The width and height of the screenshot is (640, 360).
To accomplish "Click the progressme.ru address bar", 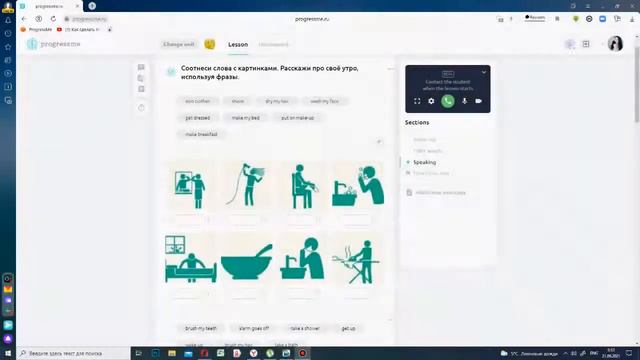I will coord(89,19).
